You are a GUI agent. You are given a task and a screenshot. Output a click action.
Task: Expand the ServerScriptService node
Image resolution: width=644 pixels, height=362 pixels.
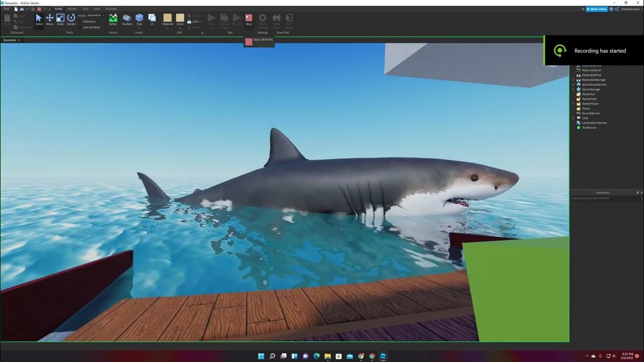click(573, 84)
